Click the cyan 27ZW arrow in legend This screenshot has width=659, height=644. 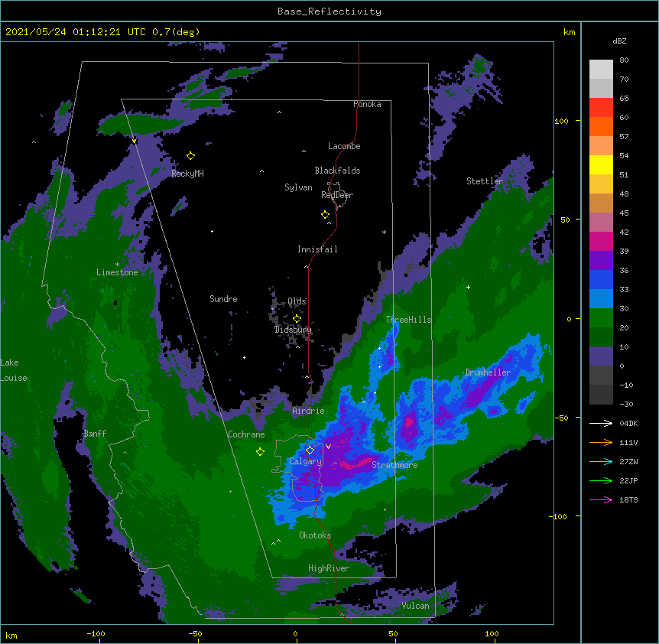pos(601,461)
